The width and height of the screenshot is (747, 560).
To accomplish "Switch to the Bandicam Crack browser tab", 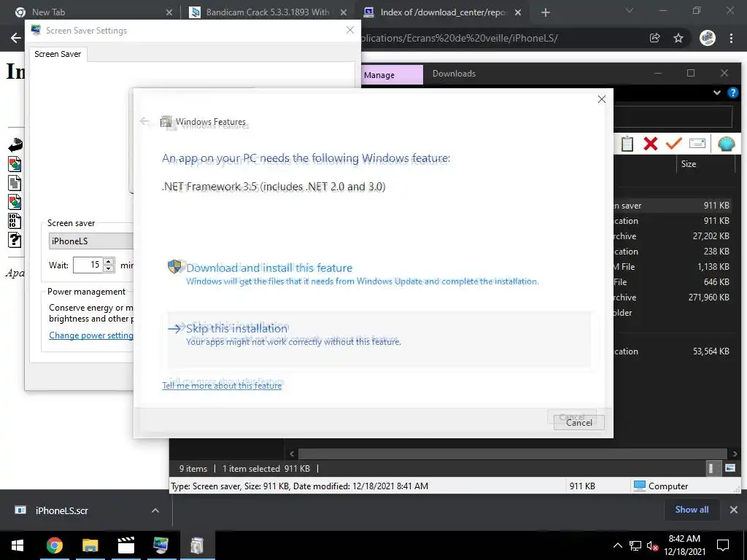I will pyautogui.click(x=268, y=12).
